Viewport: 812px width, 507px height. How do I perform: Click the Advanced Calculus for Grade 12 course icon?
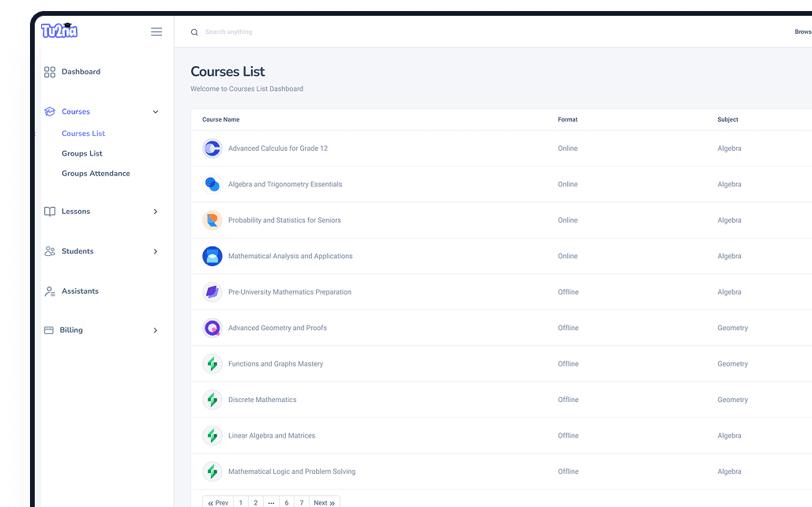pos(212,148)
